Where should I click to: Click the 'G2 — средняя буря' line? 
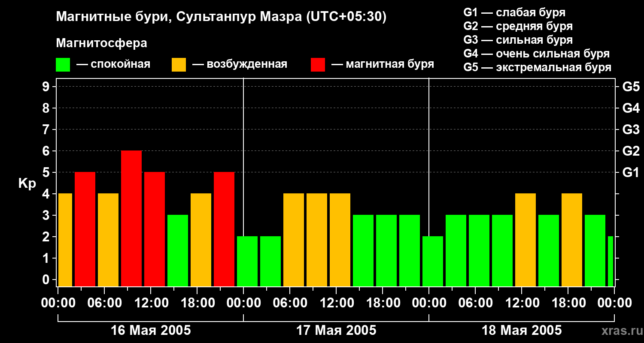coord(518,26)
